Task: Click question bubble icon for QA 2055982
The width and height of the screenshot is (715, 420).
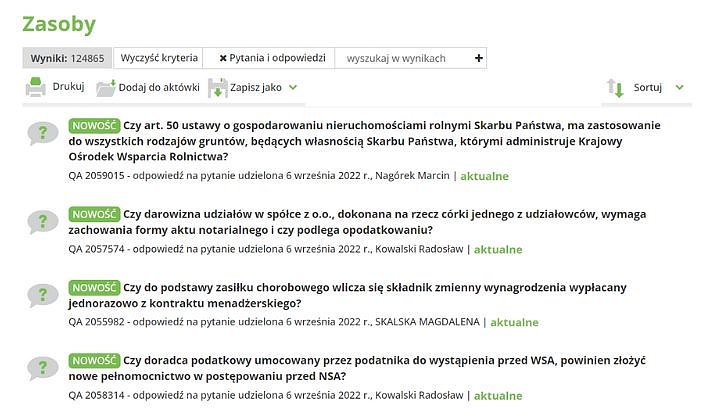Action: (x=42, y=294)
